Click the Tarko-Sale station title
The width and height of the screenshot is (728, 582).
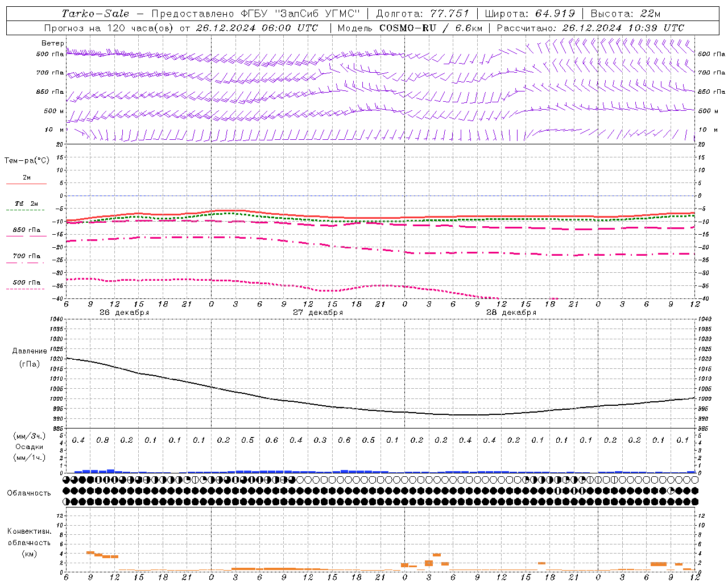click(x=96, y=14)
